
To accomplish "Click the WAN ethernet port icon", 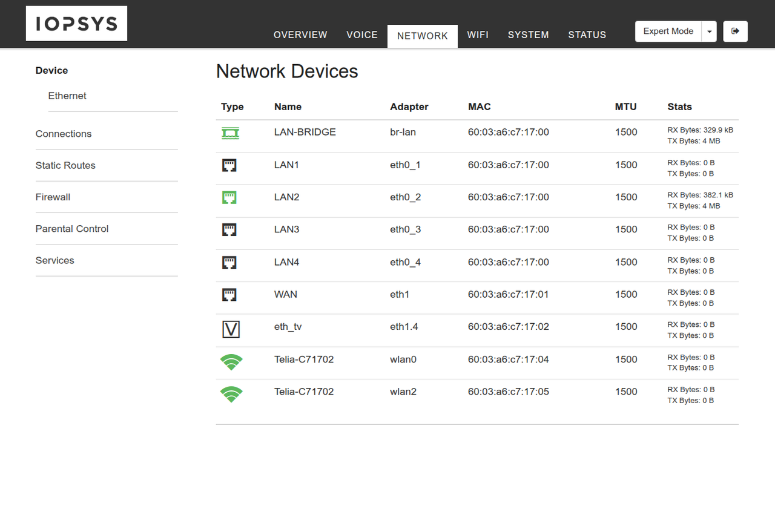I will point(229,295).
